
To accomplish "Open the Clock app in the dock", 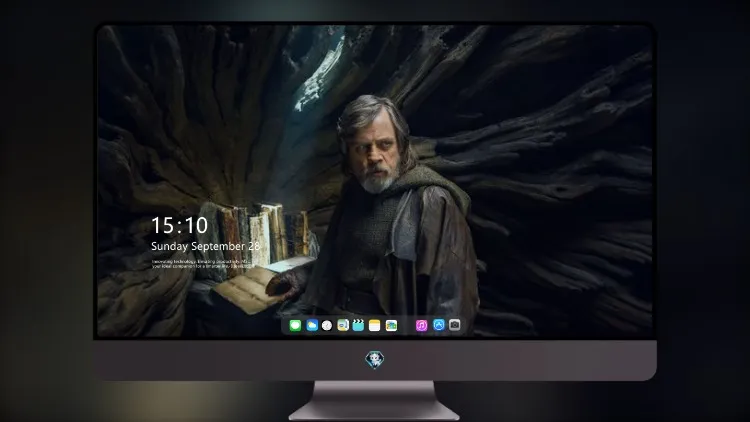I will point(327,325).
